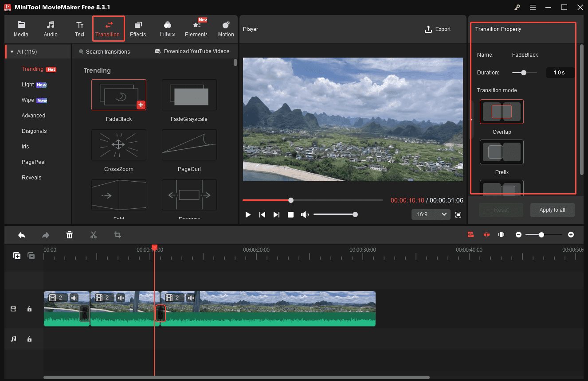Open the hamburger menu at top right

point(533,7)
